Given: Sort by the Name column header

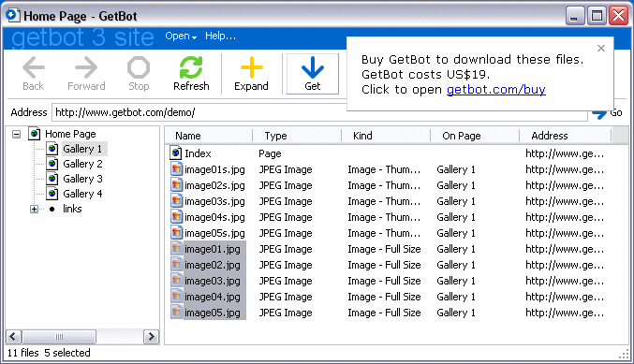Looking at the screenshot, I should click(x=209, y=136).
